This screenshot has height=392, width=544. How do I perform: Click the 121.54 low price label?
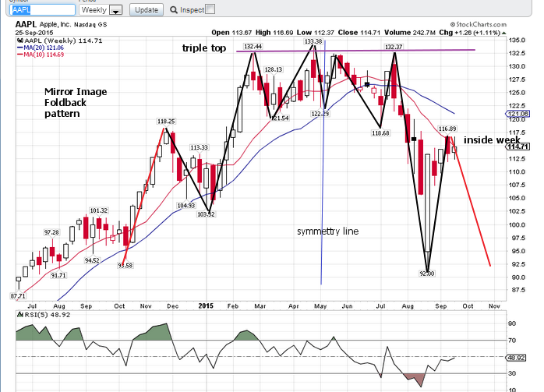(280, 118)
